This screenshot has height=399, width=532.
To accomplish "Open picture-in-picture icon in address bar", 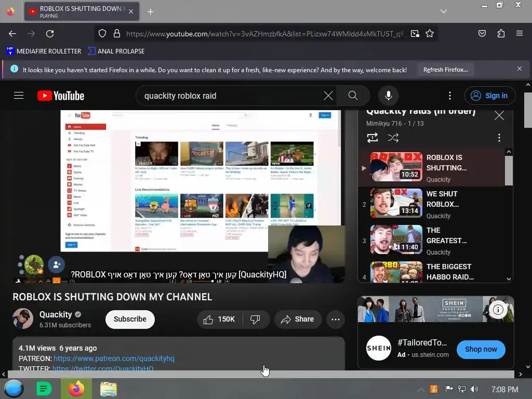I will [x=415, y=34].
